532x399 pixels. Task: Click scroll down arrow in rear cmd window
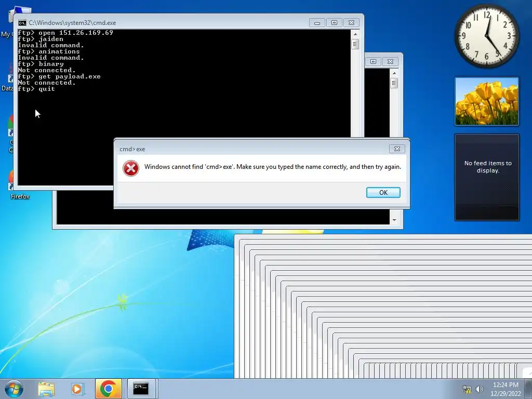click(x=394, y=220)
